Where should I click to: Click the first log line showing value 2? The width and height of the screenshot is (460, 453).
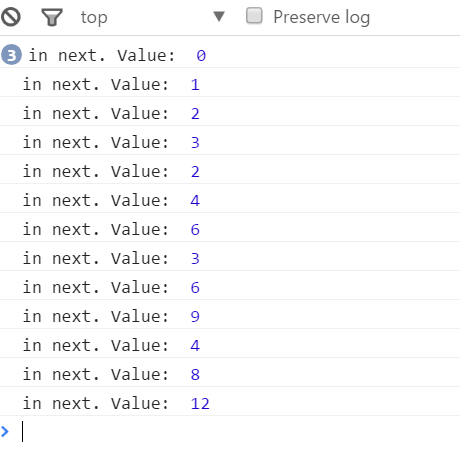click(x=230, y=113)
